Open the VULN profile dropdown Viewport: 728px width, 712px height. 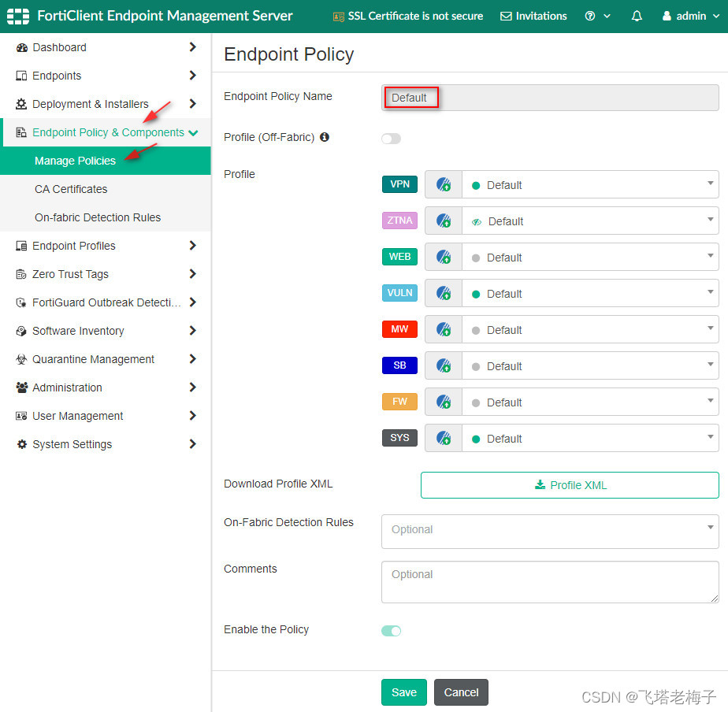pos(590,293)
